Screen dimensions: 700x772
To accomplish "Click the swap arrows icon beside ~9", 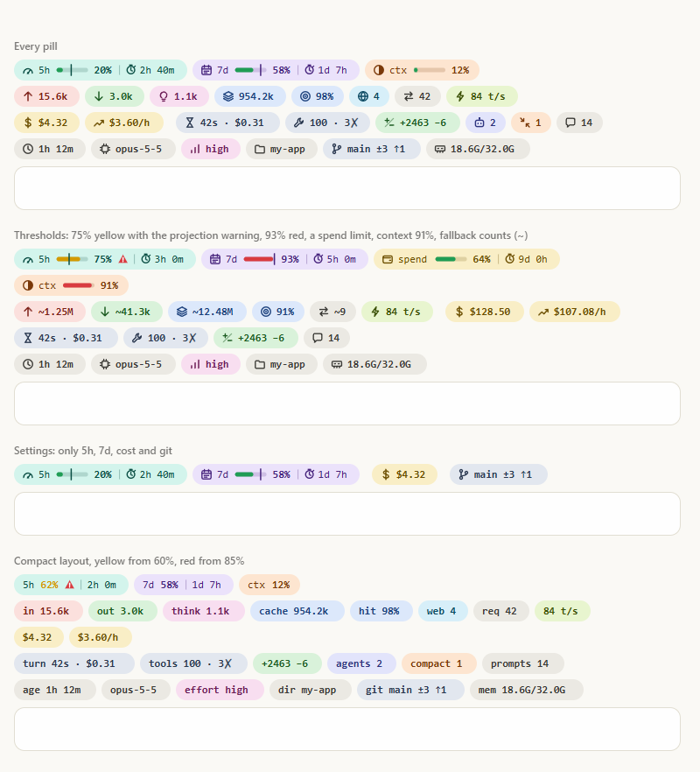I will tap(324, 312).
